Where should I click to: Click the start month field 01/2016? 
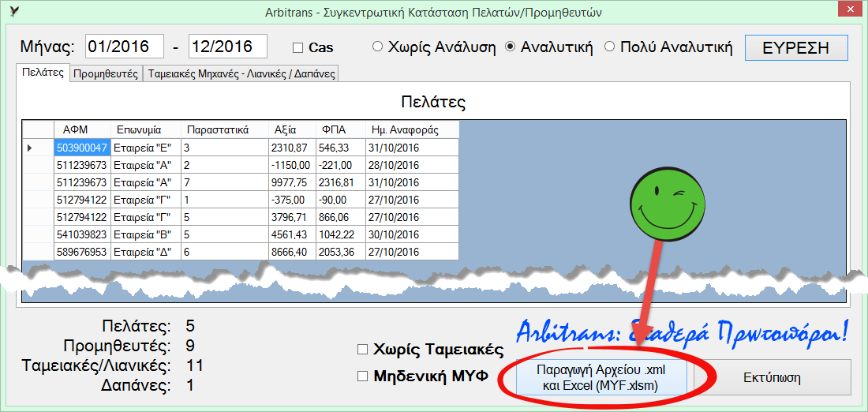tap(125, 47)
